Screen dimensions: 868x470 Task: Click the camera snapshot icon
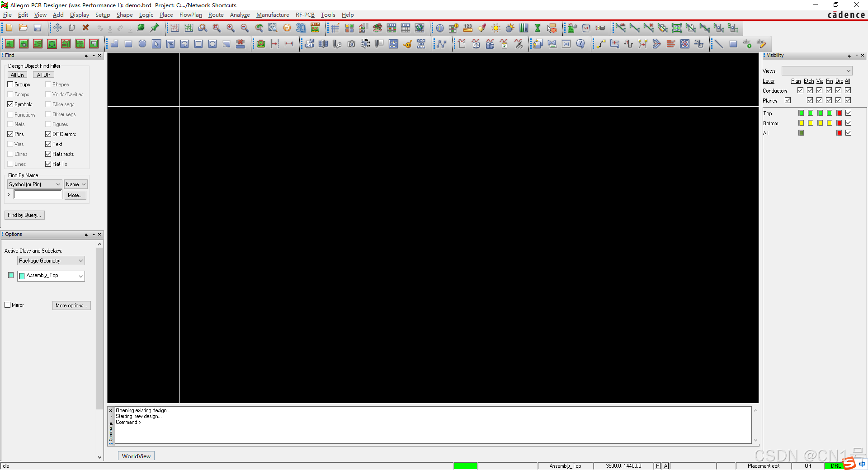point(351,44)
